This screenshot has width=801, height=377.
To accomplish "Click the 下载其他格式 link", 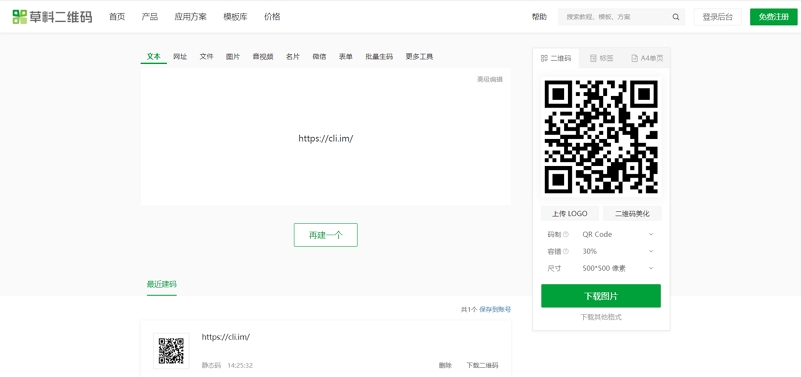I will pyautogui.click(x=601, y=317).
